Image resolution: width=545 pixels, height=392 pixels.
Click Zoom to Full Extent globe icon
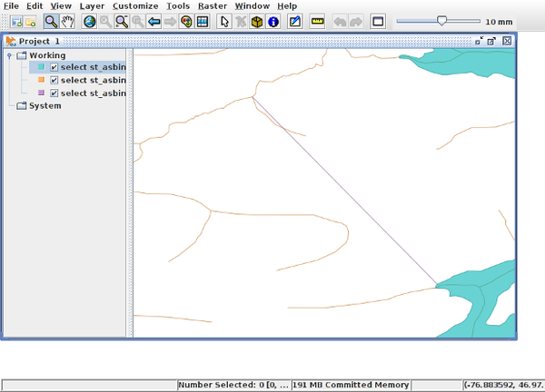pyautogui.click(x=89, y=21)
